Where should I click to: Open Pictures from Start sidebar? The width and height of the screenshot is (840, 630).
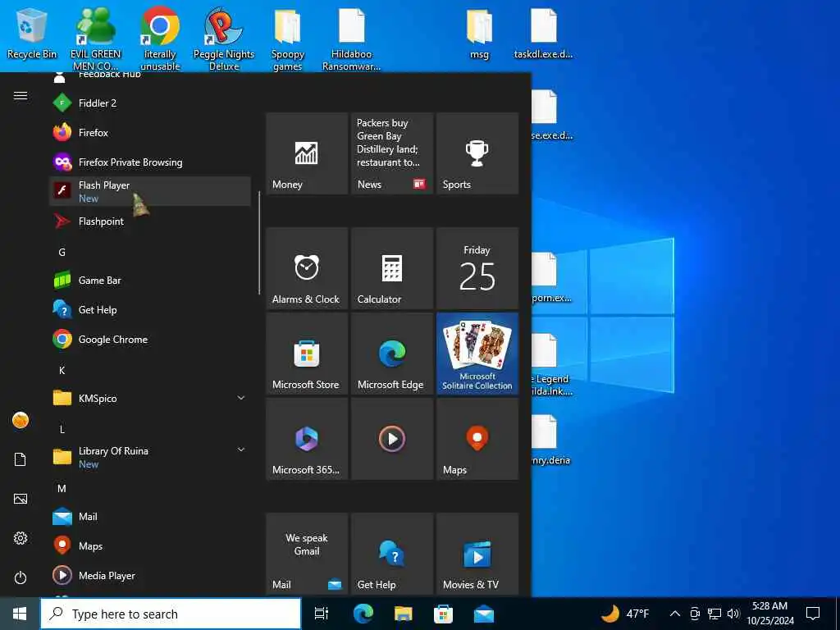[x=21, y=499]
